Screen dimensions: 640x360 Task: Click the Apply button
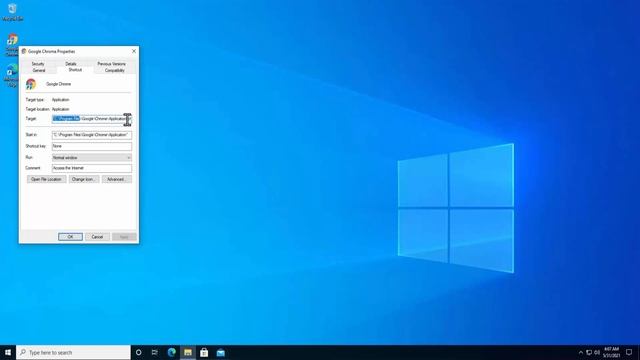tap(124, 237)
